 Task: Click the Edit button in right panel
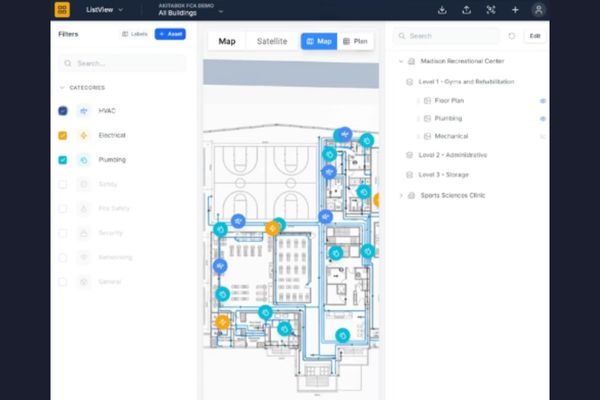(x=535, y=36)
